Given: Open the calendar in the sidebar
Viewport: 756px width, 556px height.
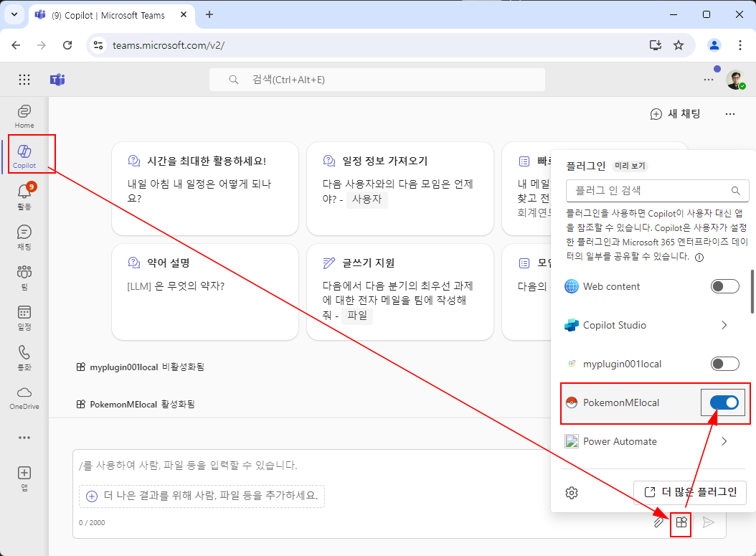Looking at the screenshot, I should 24,317.
